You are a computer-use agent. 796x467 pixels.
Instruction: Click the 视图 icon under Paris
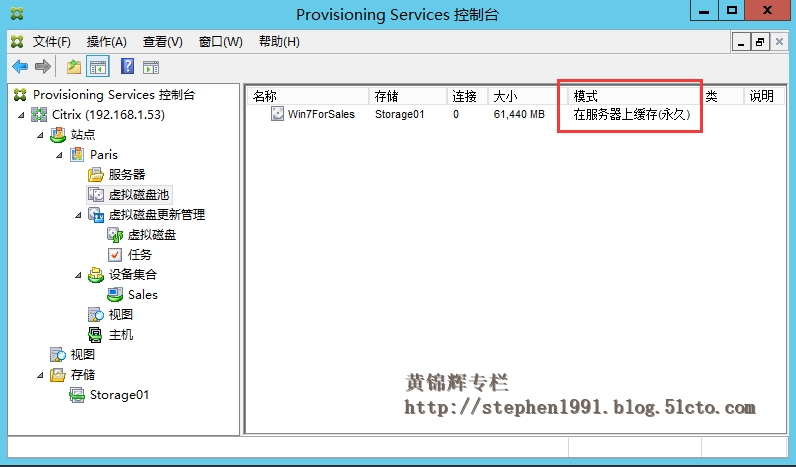(96, 315)
